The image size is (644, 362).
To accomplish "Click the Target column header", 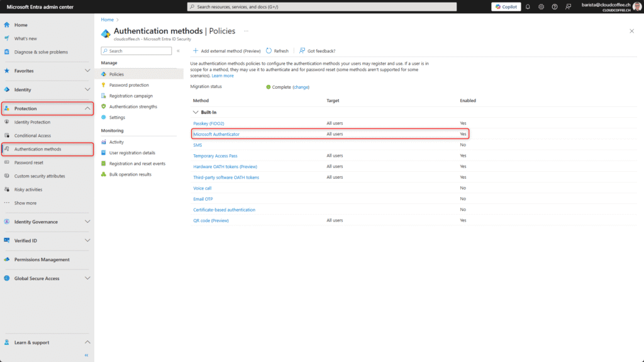I will 333,101.
